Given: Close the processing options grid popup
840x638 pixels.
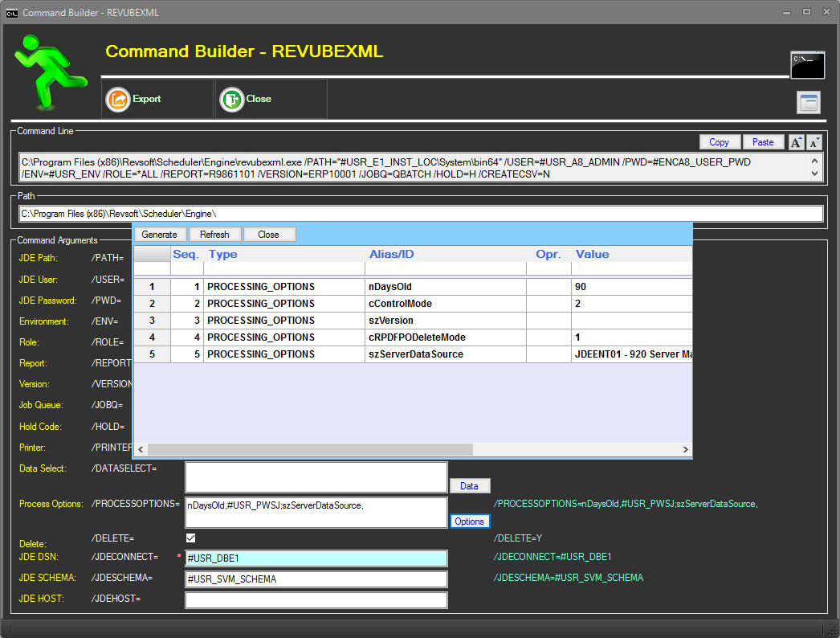Looking at the screenshot, I should (269, 234).
